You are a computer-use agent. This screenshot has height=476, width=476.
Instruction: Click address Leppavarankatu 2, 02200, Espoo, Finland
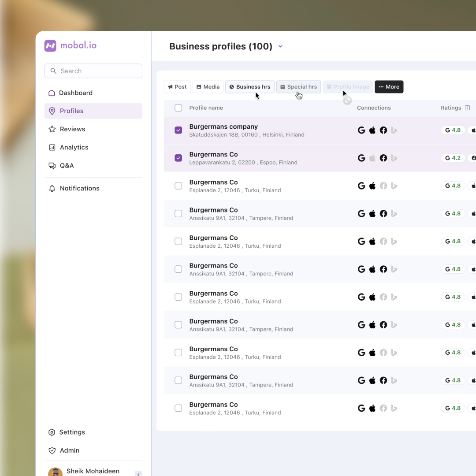[243, 162]
